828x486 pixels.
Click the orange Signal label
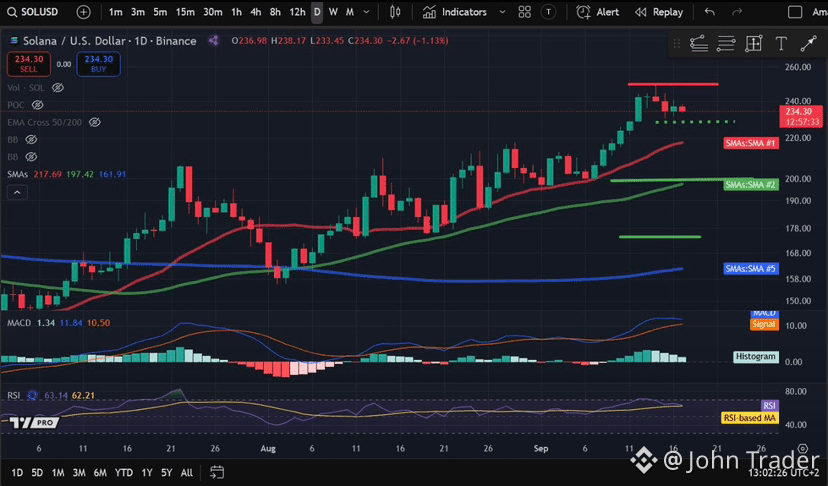pyautogui.click(x=764, y=324)
